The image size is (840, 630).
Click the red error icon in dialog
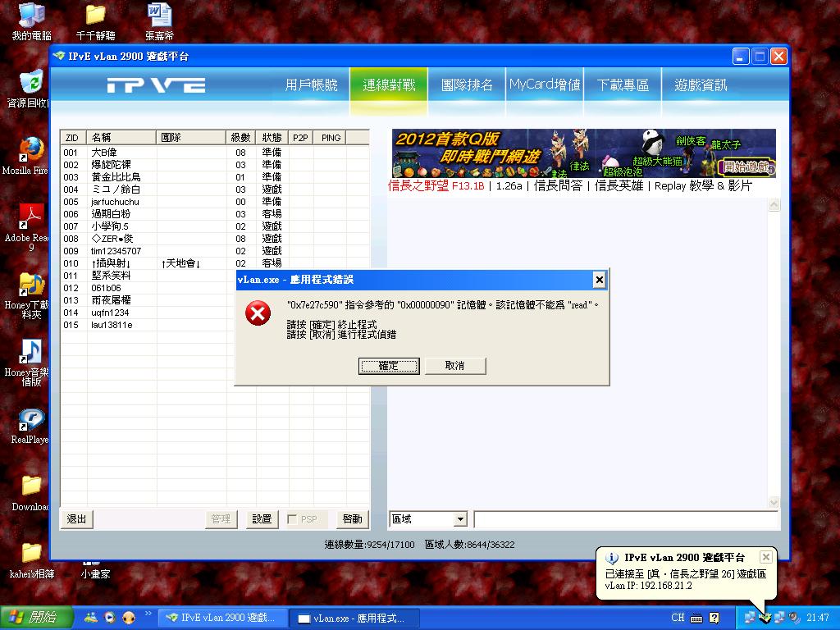click(x=258, y=313)
